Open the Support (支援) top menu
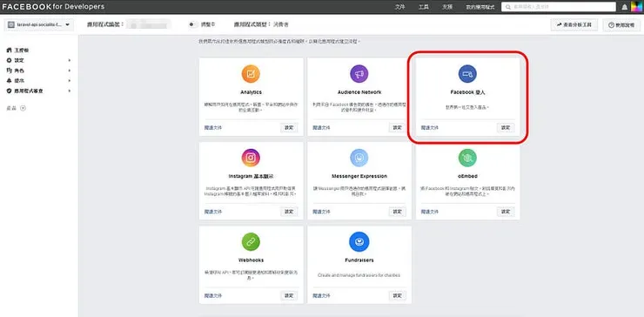This screenshot has height=317, width=644. pos(447,7)
